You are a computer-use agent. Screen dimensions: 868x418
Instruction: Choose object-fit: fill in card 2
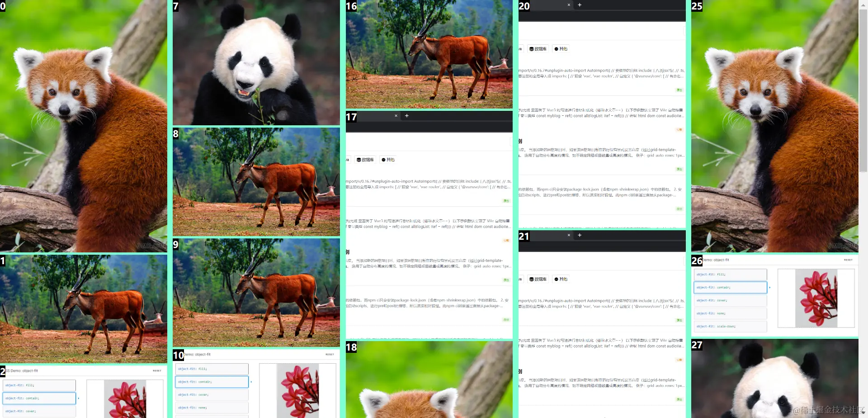tap(39, 385)
